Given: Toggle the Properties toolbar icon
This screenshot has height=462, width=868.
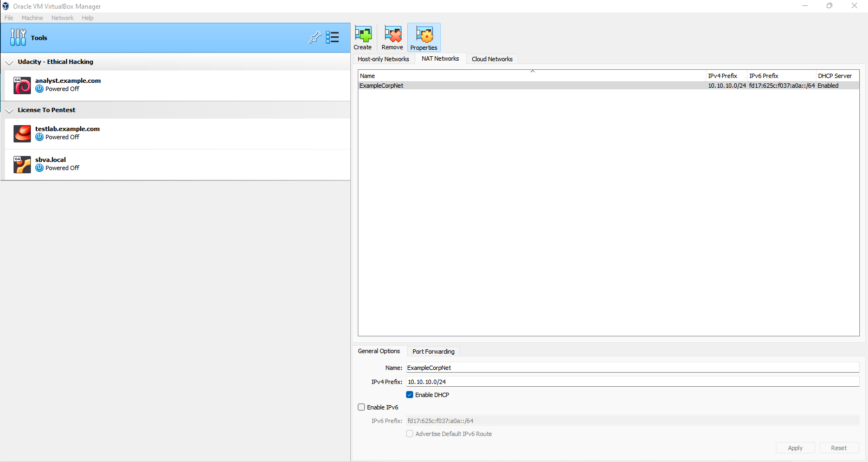Looking at the screenshot, I should tap(424, 35).
